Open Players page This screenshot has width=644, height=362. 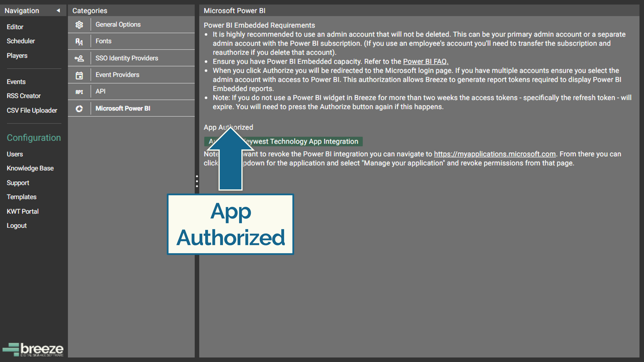(17, 56)
